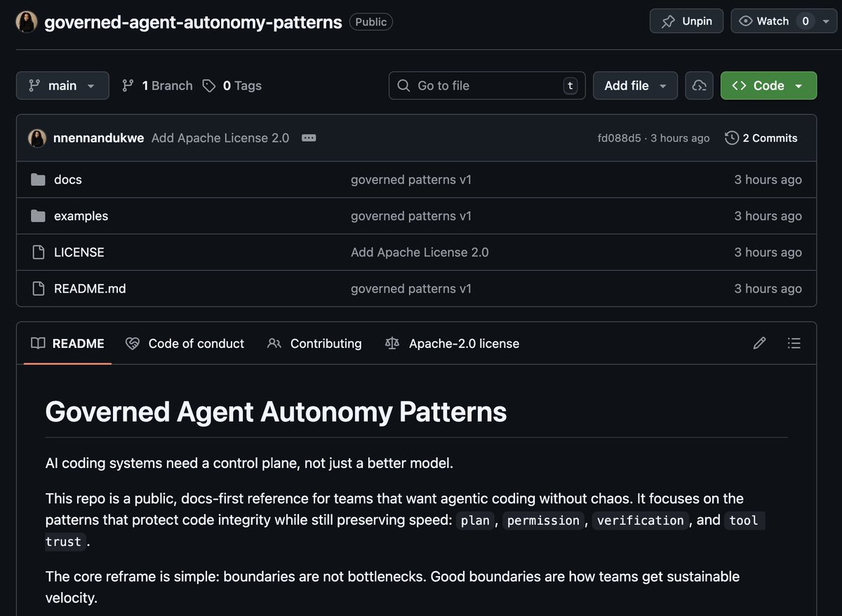842x616 pixels.
Task: Focus the Go to file search box
Action: click(487, 86)
